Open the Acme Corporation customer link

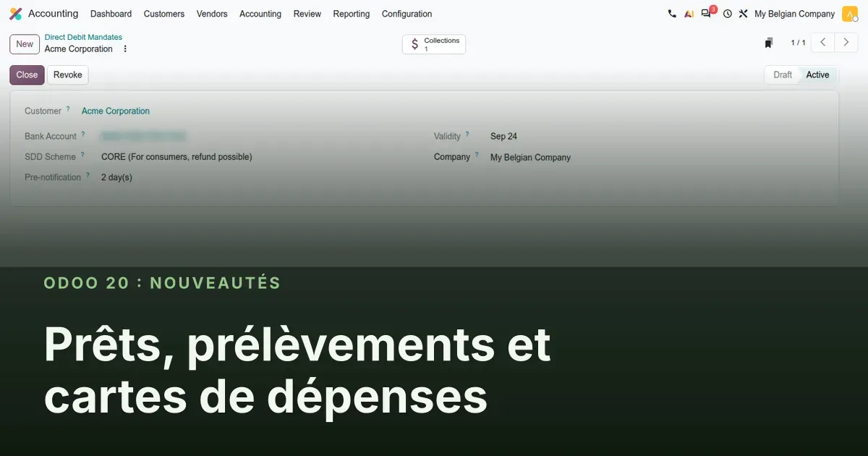[116, 111]
